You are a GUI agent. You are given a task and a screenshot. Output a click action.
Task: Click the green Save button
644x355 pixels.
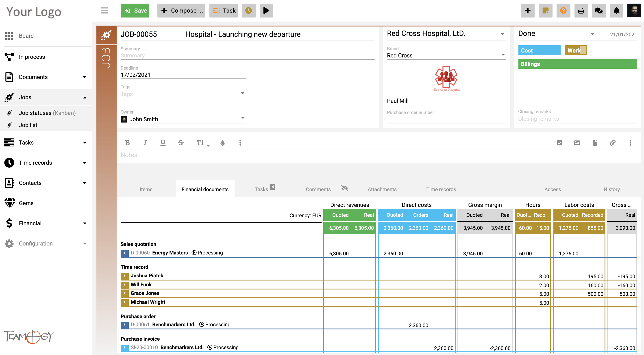tap(135, 11)
